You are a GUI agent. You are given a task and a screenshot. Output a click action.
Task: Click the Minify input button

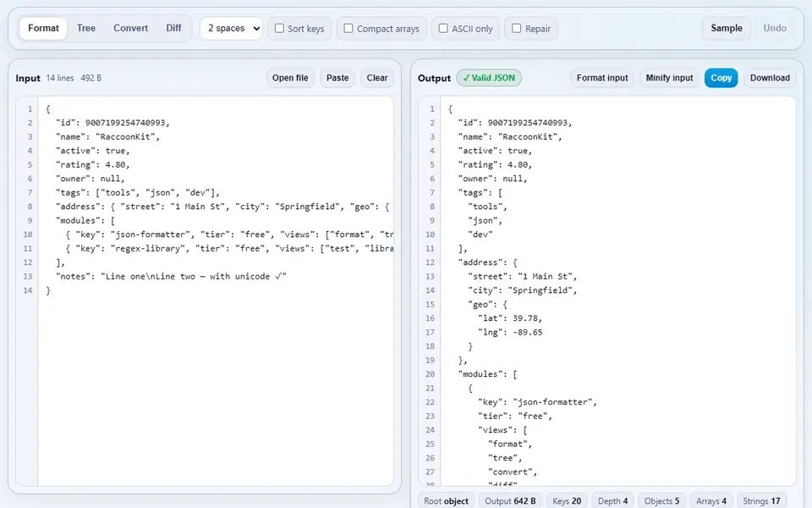click(x=669, y=78)
